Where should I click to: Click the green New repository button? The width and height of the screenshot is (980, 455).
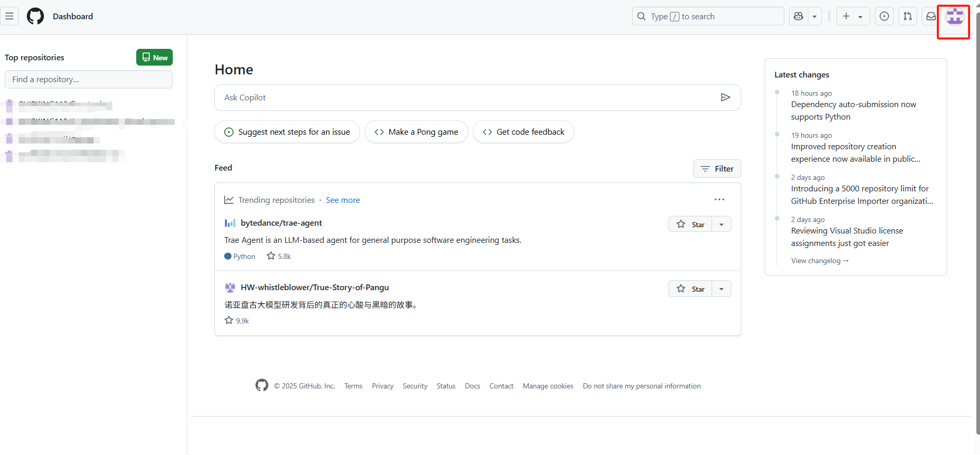(x=154, y=57)
